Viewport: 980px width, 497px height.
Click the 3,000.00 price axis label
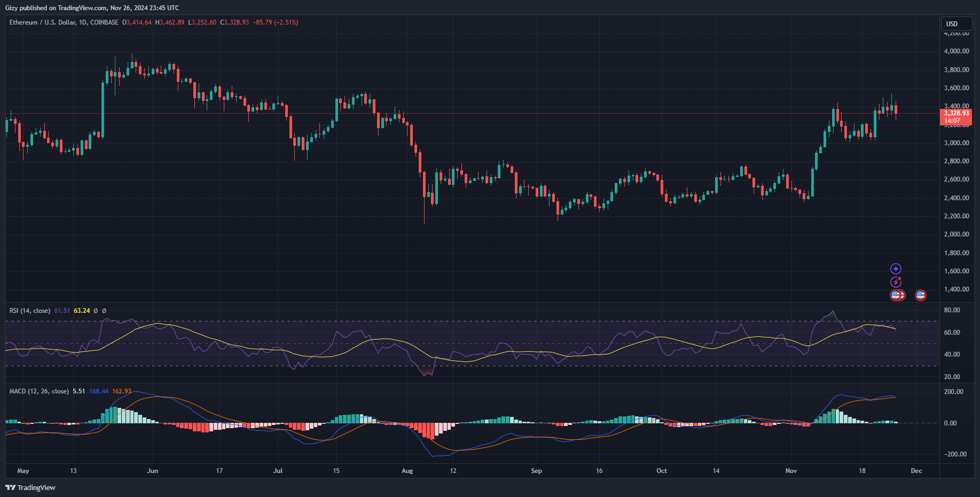957,143
